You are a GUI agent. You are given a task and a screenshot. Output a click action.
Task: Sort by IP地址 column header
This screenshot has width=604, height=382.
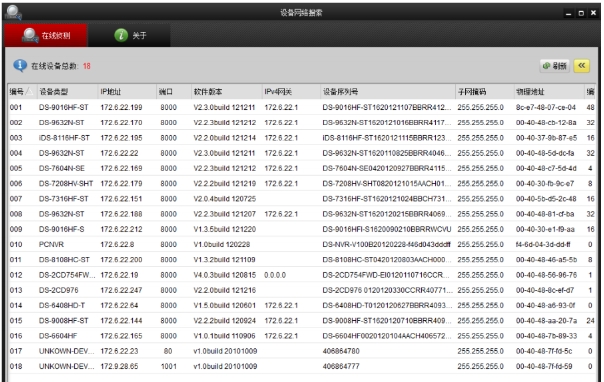pyautogui.click(x=127, y=92)
